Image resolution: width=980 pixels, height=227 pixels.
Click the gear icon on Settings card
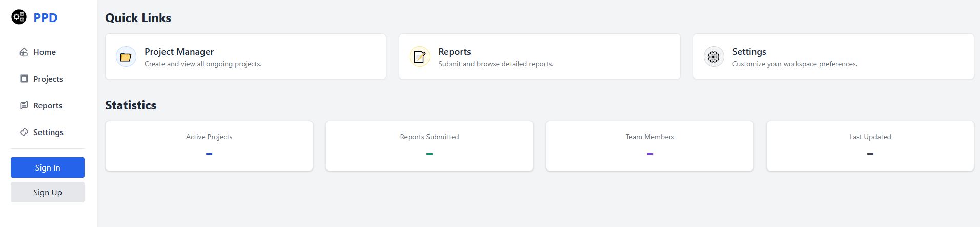tap(713, 57)
